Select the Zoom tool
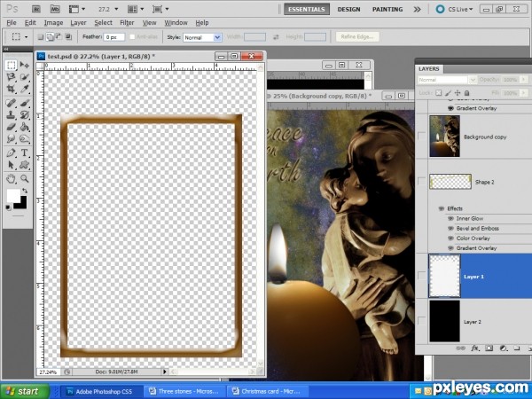Screen dimensions: 532x399 click(25, 178)
